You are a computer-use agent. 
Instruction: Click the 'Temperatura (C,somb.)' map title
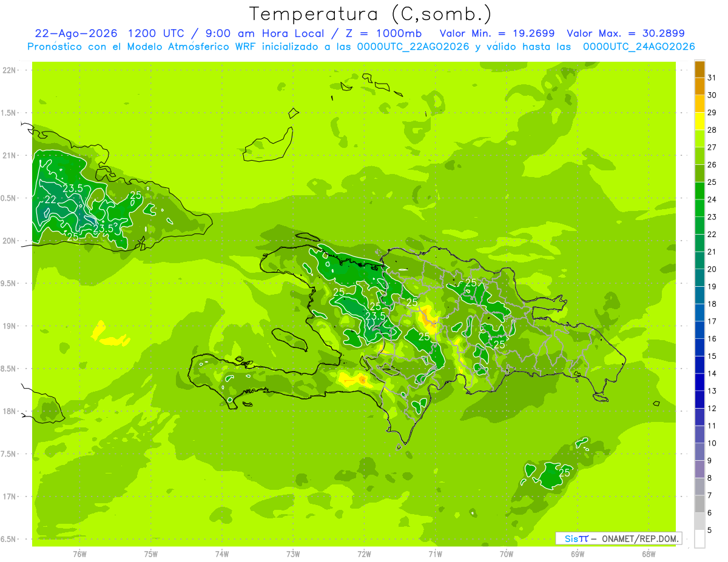[x=370, y=14]
